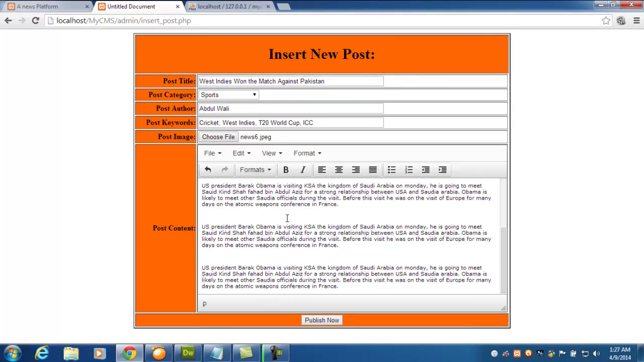Open the Windows Start menu
Viewport: 644px width, 362px height.
tap(13, 353)
